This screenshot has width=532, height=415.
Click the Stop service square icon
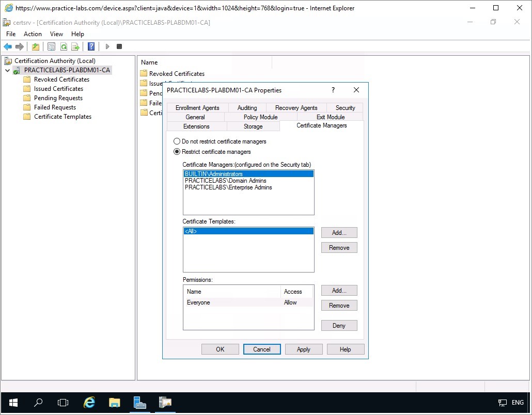[x=119, y=46]
